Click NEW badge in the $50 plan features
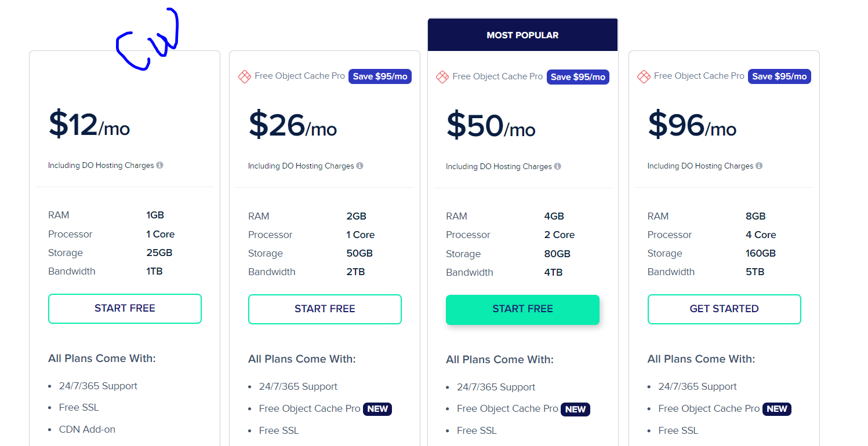The width and height of the screenshot is (868, 446). 575,410
